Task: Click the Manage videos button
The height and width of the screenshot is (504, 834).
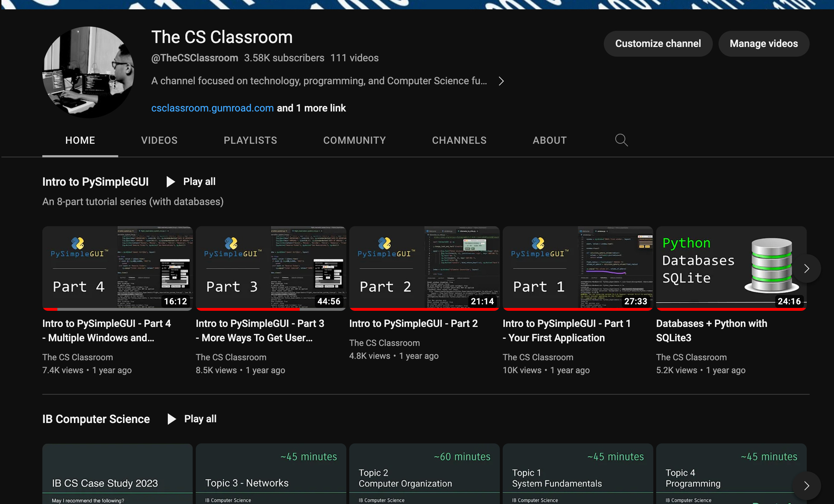Action: (764, 43)
